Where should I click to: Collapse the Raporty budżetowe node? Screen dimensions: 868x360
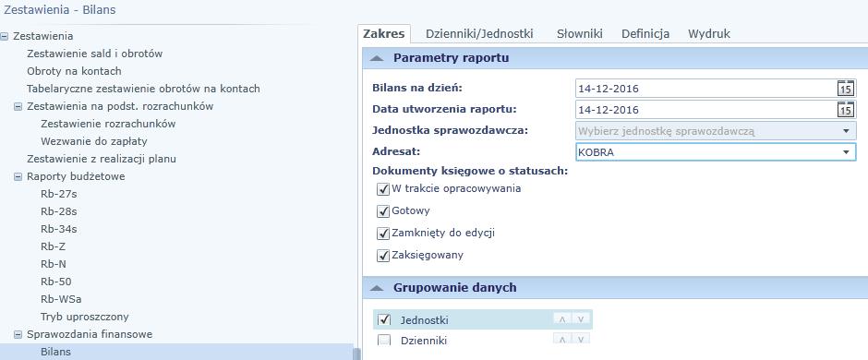[x=18, y=177]
